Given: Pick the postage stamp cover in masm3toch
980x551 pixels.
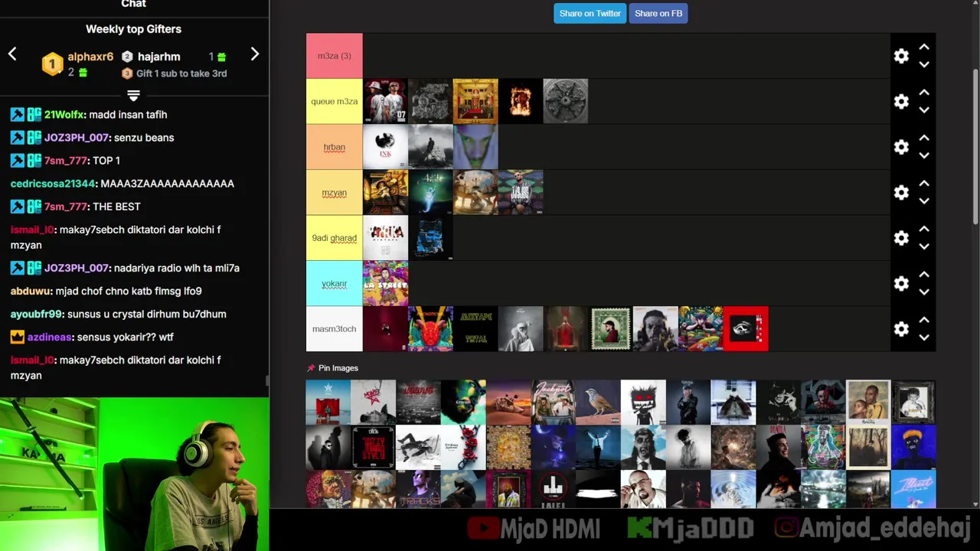Looking at the screenshot, I should click(x=611, y=329).
